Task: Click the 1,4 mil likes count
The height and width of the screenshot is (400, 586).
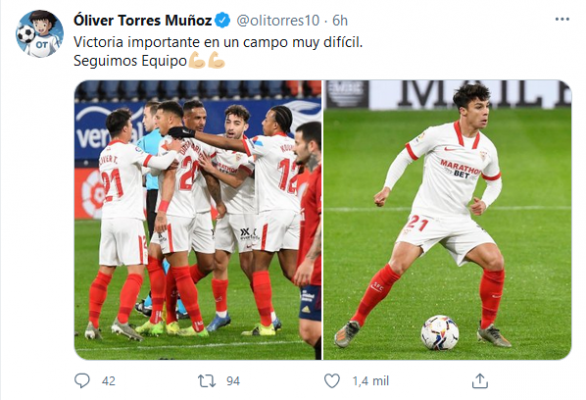Action: (370, 381)
